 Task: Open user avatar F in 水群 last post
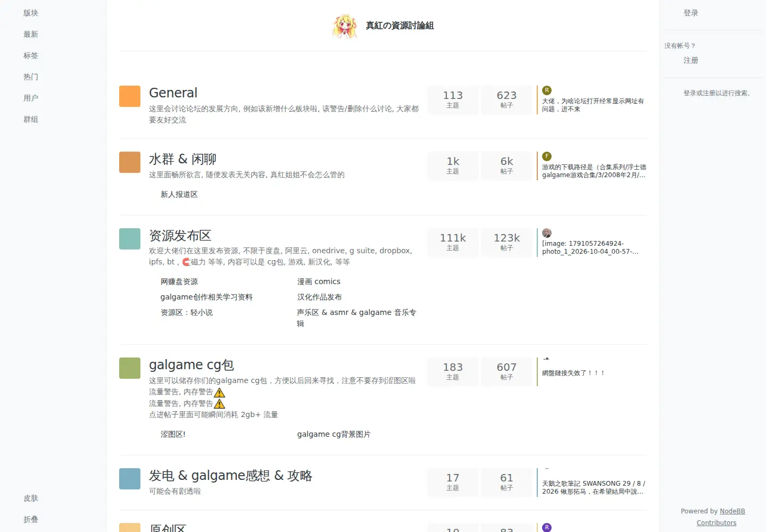click(547, 156)
